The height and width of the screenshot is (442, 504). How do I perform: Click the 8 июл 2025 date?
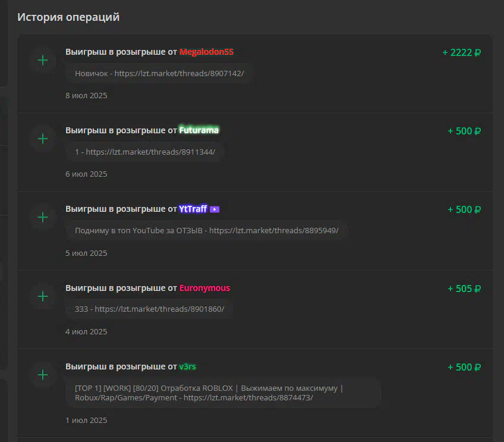click(86, 96)
